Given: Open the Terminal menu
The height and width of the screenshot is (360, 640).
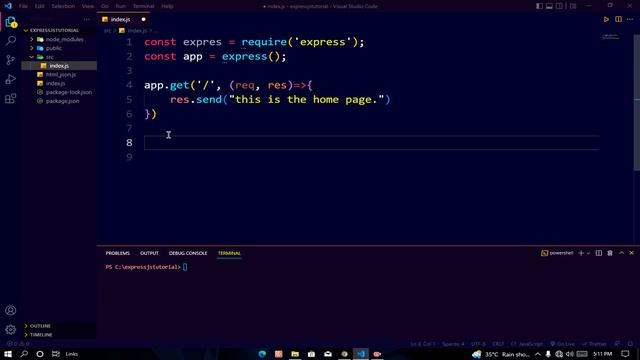Looking at the screenshot, I should [143, 6].
